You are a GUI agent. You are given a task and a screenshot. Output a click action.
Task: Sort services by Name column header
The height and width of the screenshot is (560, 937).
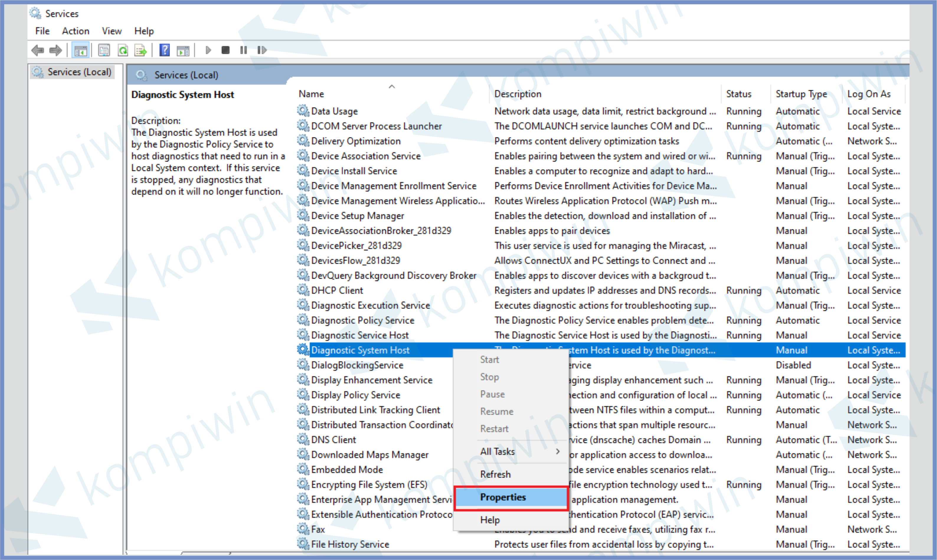(311, 94)
